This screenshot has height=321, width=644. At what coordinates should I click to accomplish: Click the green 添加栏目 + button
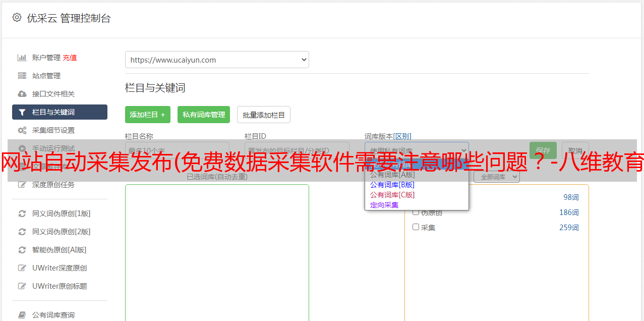click(148, 115)
